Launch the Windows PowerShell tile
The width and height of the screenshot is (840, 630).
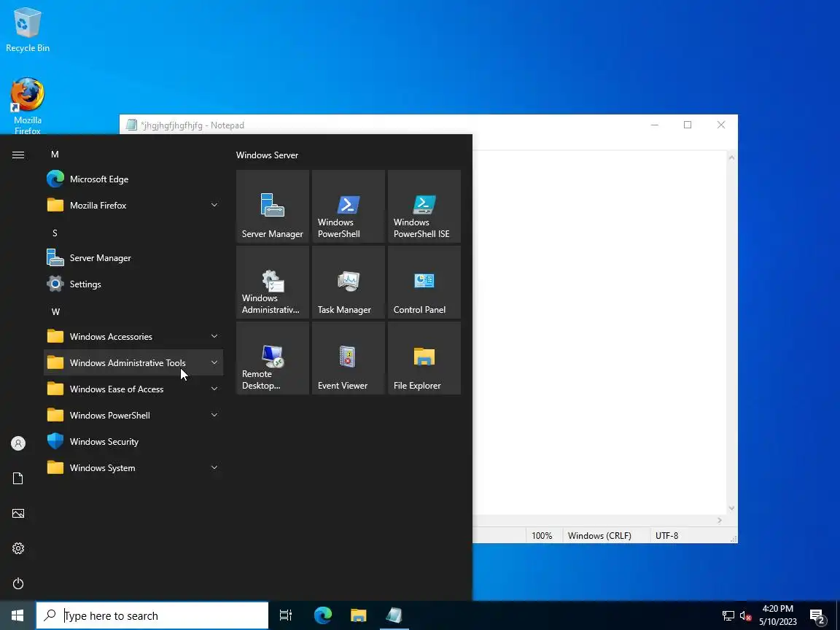point(349,206)
